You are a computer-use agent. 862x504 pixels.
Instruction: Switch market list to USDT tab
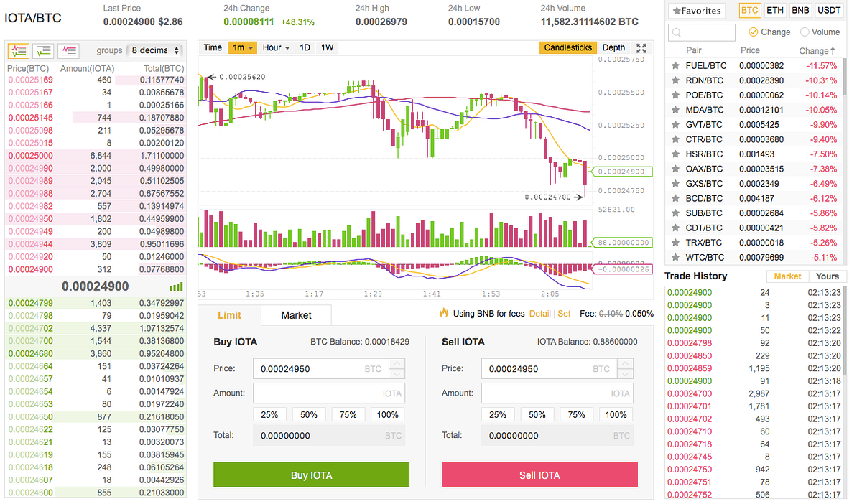point(830,11)
